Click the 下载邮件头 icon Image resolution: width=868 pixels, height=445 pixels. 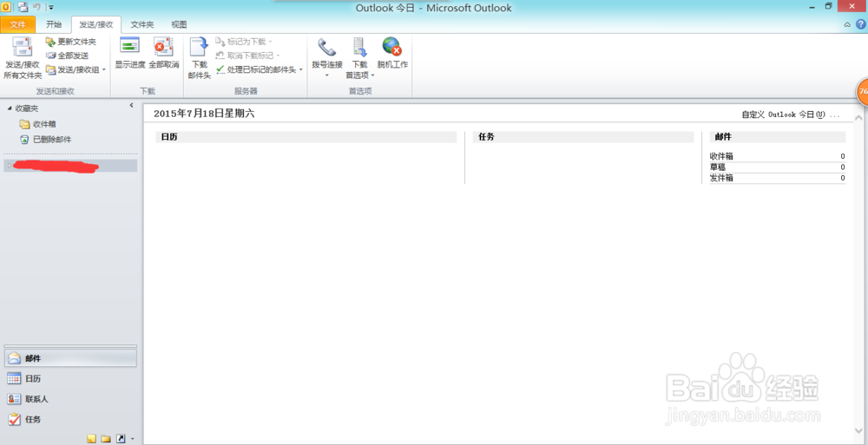(x=200, y=47)
